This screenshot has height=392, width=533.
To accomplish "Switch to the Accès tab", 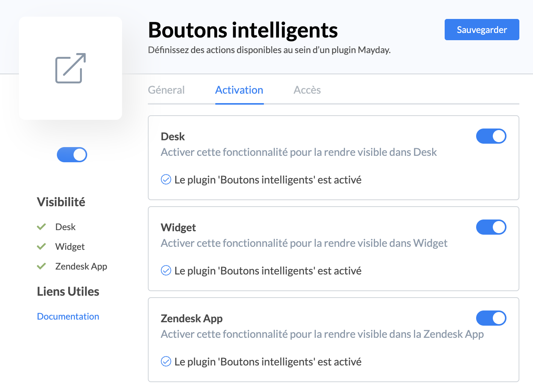I will [x=307, y=90].
